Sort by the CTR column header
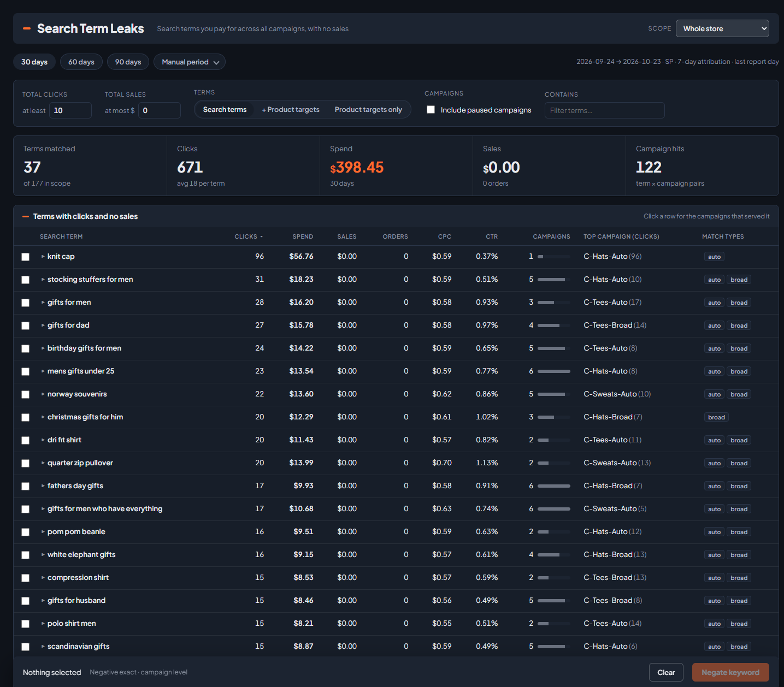The image size is (784, 687). click(492, 236)
